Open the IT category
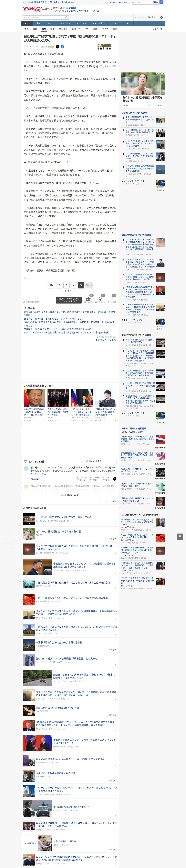 [86, 29]
